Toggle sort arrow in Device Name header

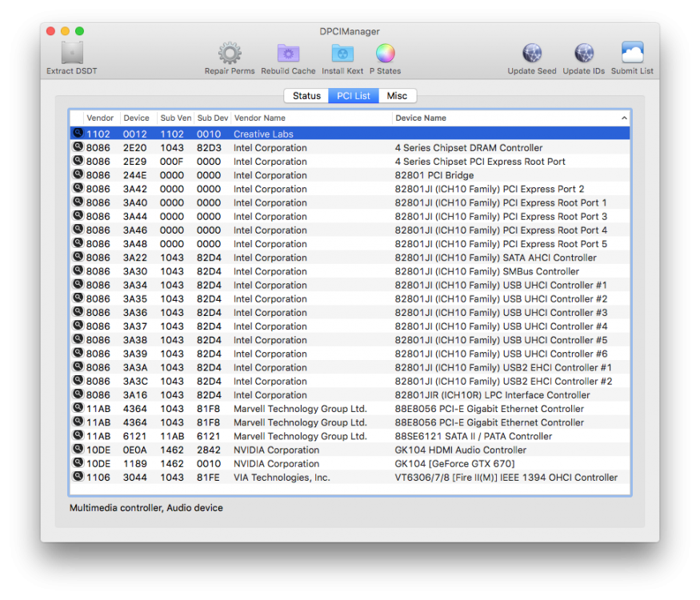tap(624, 118)
